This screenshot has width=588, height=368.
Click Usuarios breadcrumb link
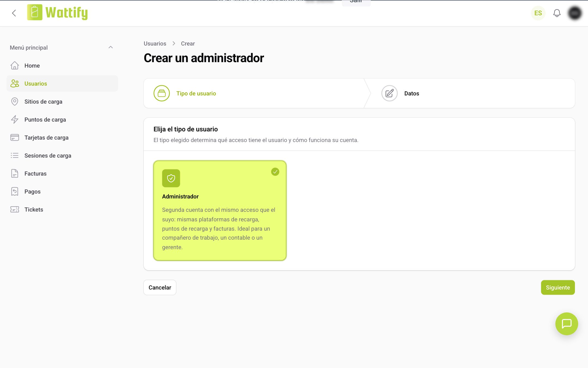pyautogui.click(x=155, y=44)
